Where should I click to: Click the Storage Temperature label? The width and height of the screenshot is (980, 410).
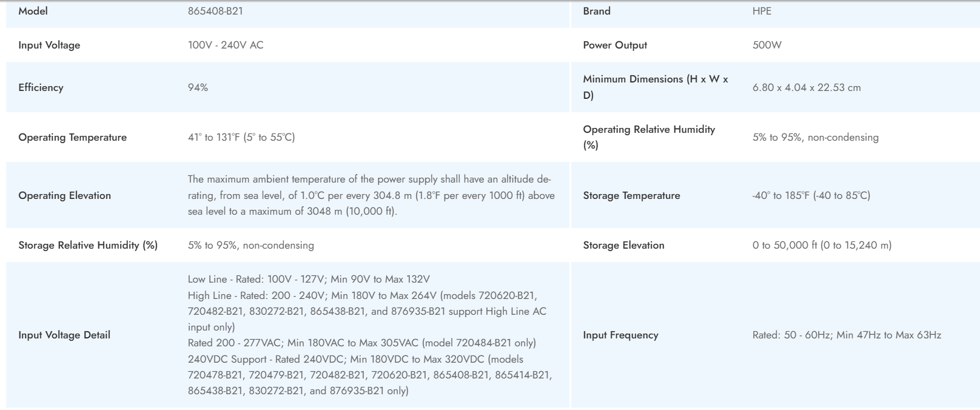[x=631, y=195]
